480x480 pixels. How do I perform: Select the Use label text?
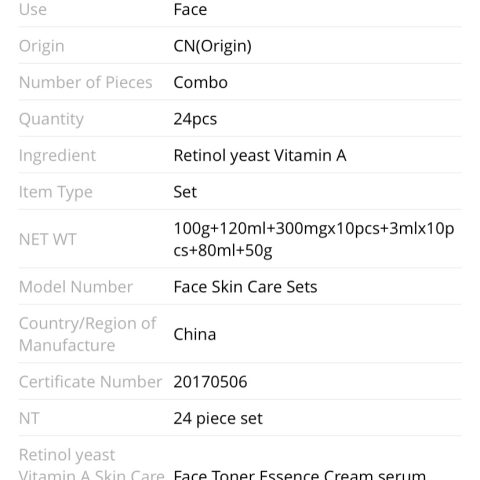(x=33, y=9)
